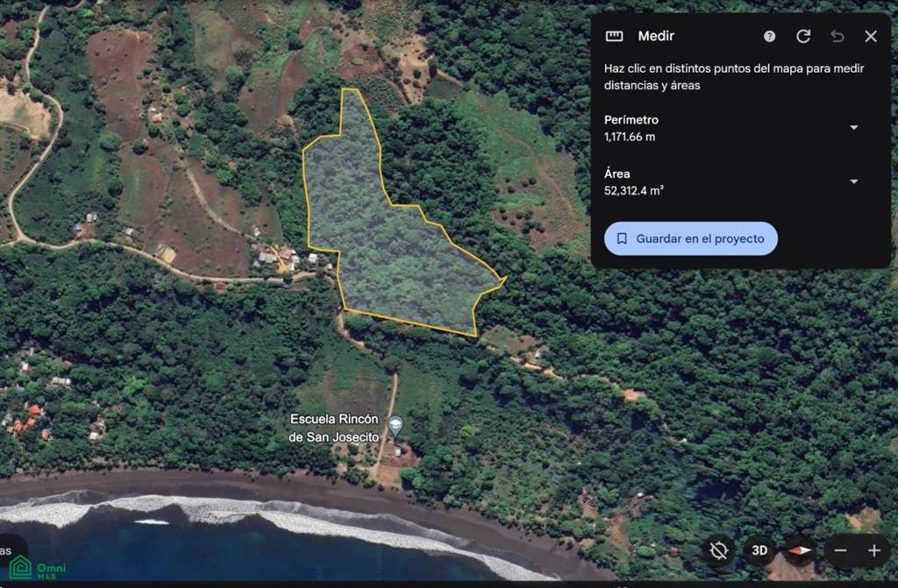
Task: Expand the Perímetro units dropdown
Action: pos(853,128)
